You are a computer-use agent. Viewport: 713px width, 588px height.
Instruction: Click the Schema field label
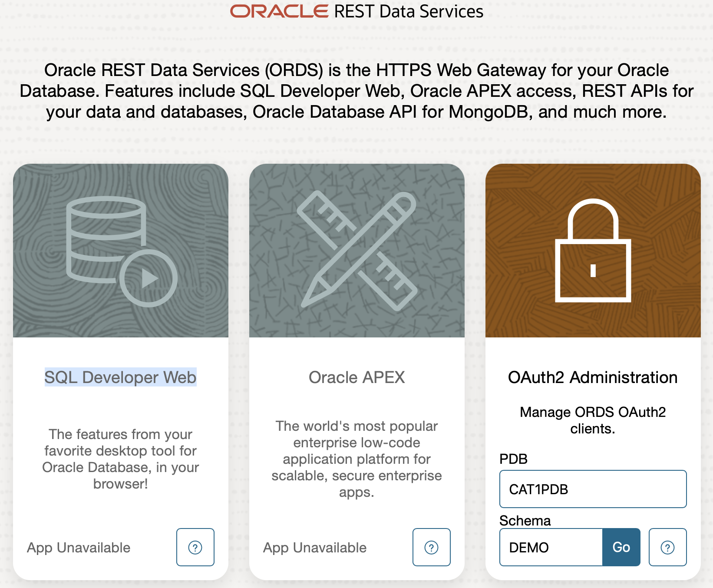(x=525, y=520)
